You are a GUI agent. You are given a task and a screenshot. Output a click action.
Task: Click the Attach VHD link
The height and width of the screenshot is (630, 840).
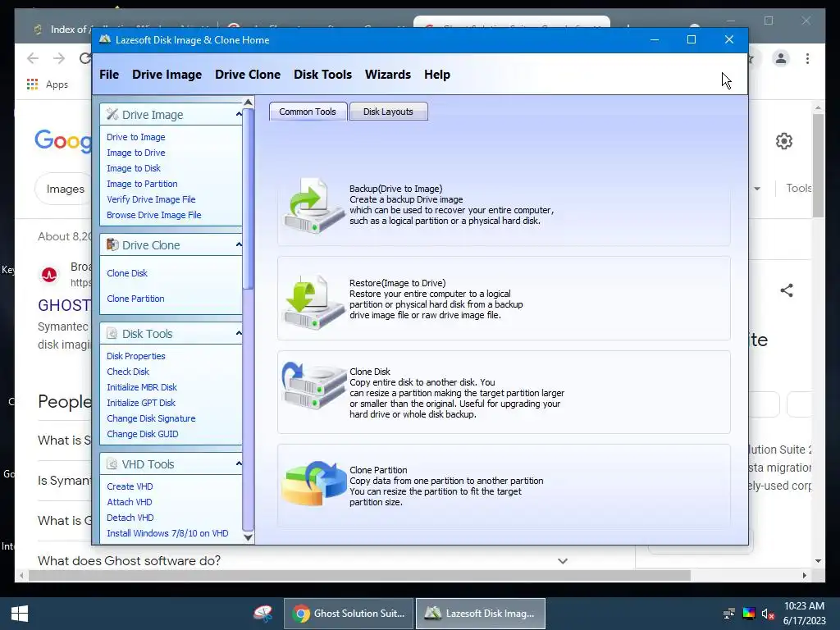130,502
